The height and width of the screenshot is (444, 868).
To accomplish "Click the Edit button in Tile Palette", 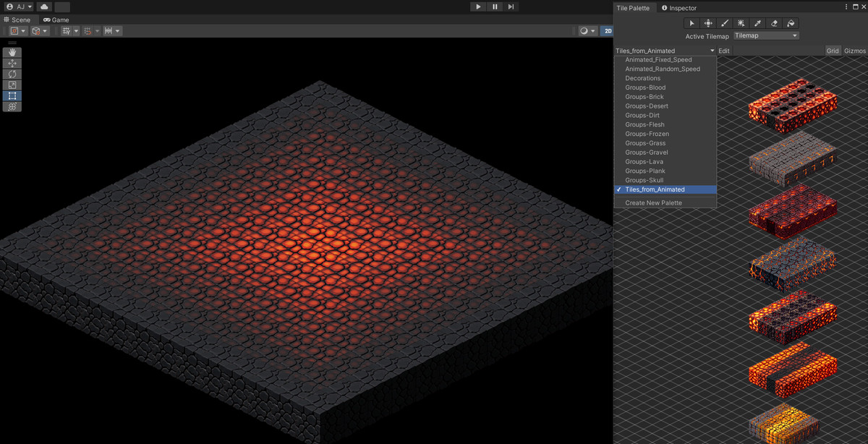I will (724, 50).
